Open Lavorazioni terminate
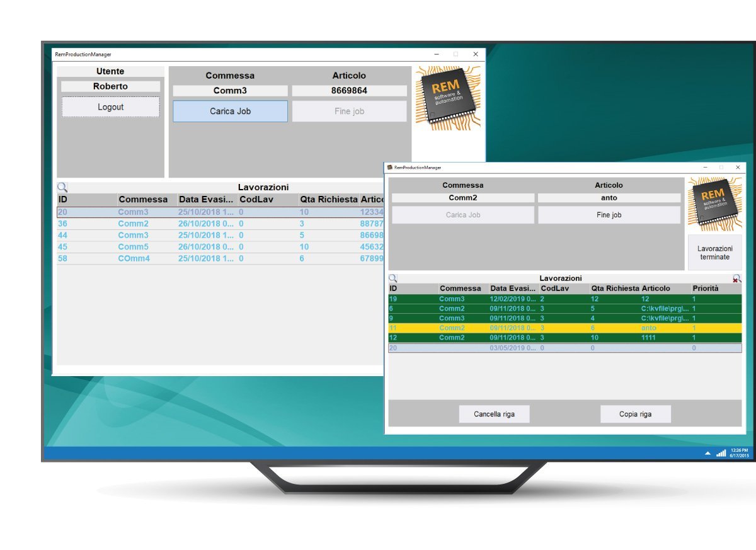 click(714, 253)
